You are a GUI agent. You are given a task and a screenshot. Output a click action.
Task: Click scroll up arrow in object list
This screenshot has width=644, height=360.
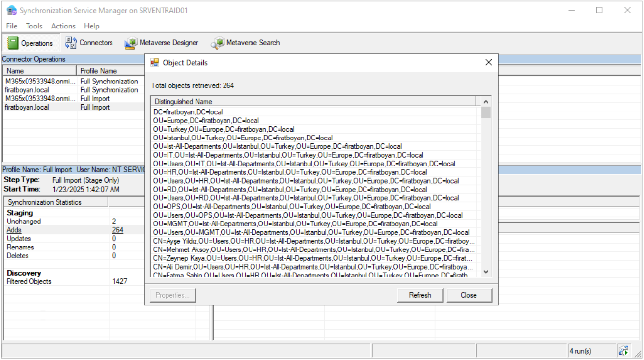(x=486, y=102)
